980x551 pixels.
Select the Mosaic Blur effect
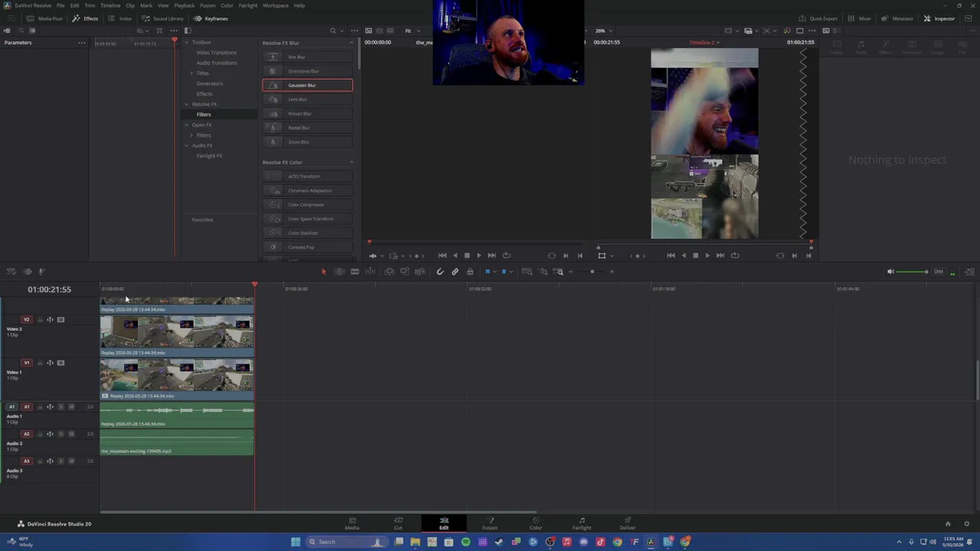point(308,113)
